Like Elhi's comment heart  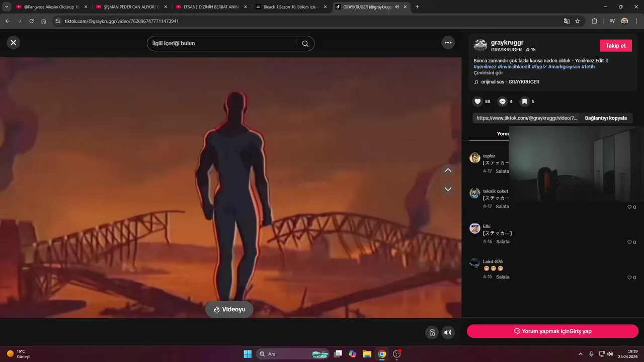point(629,242)
